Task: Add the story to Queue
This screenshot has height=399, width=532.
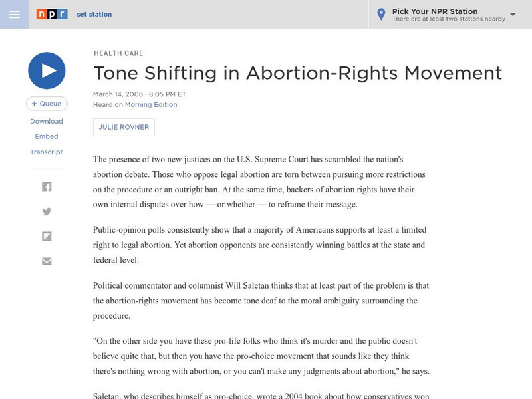Action: (47, 104)
